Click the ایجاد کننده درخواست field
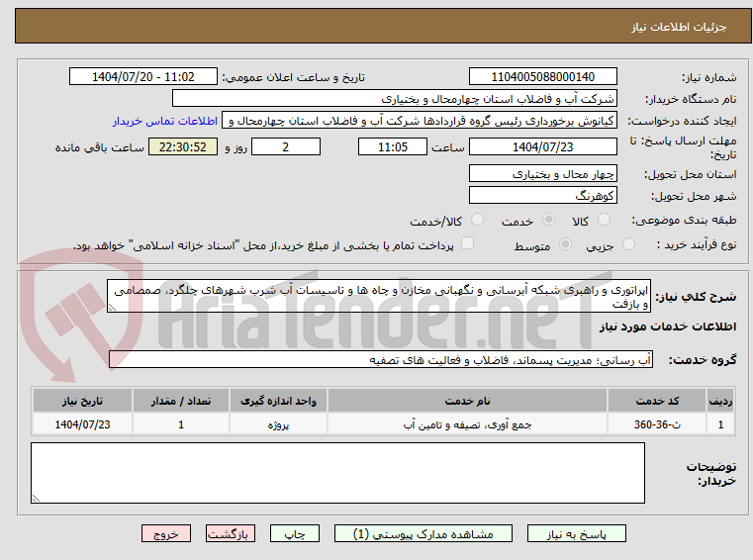This screenshot has height=560, width=753. coord(420,121)
